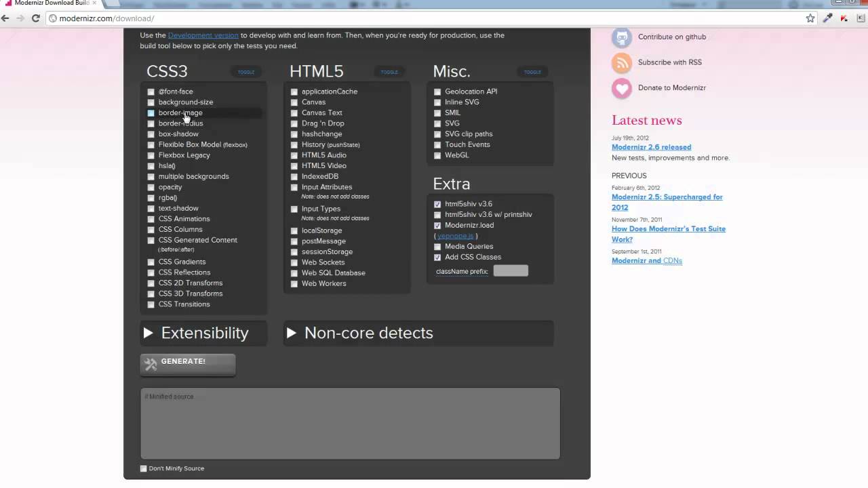
Task: Click the browser back arrow
Action: pos(5,18)
